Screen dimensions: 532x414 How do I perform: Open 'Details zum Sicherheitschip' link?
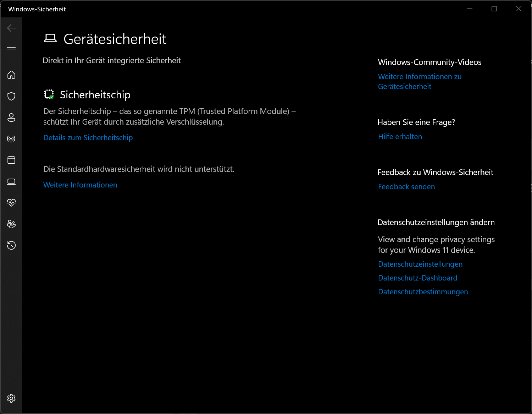pyautogui.click(x=88, y=138)
